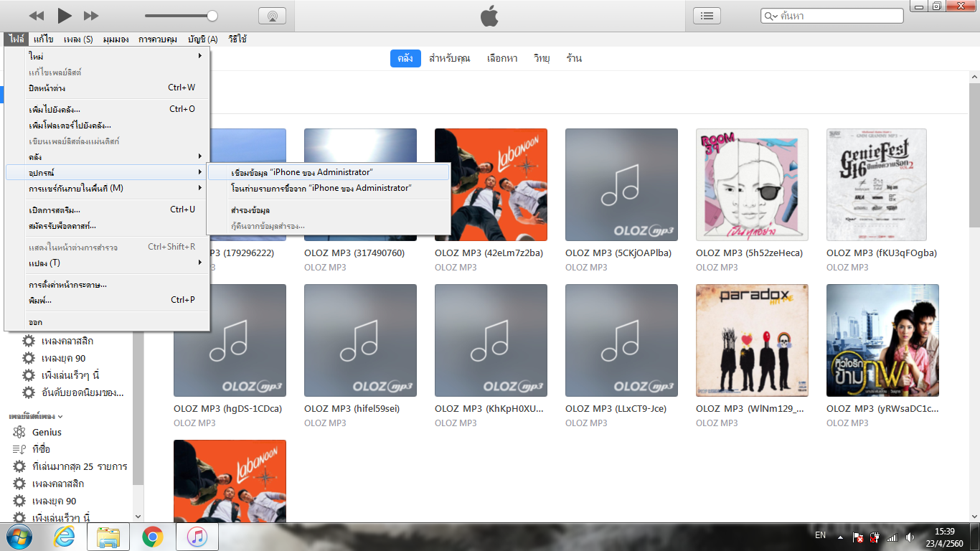
Task: Click the volume slider knob
Action: coord(212,16)
